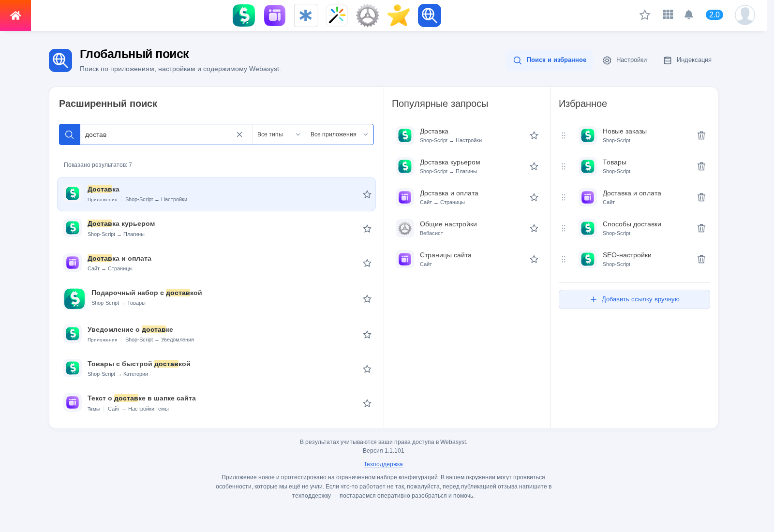This screenshot has height=532, width=774.
Task: Expand the Все типы dropdown
Action: (279, 134)
